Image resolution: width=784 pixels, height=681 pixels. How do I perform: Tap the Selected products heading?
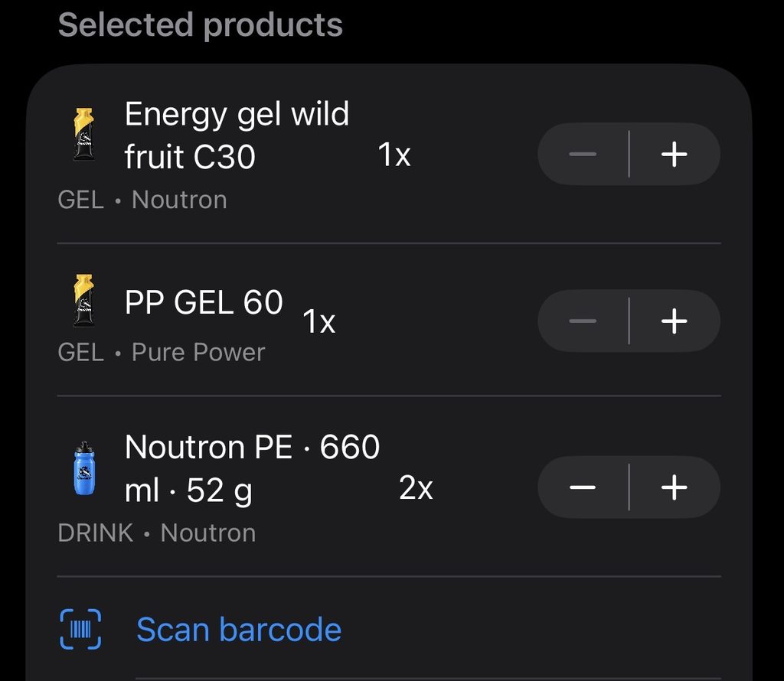201,25
